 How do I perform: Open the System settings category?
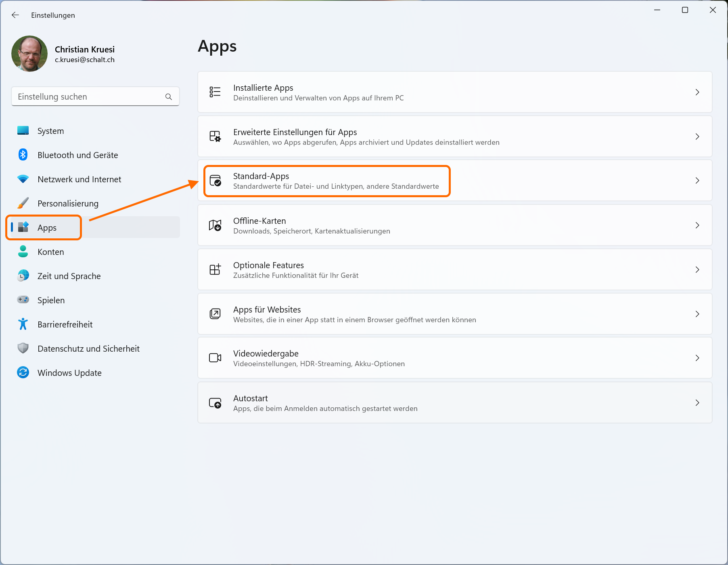coord(50,131)
